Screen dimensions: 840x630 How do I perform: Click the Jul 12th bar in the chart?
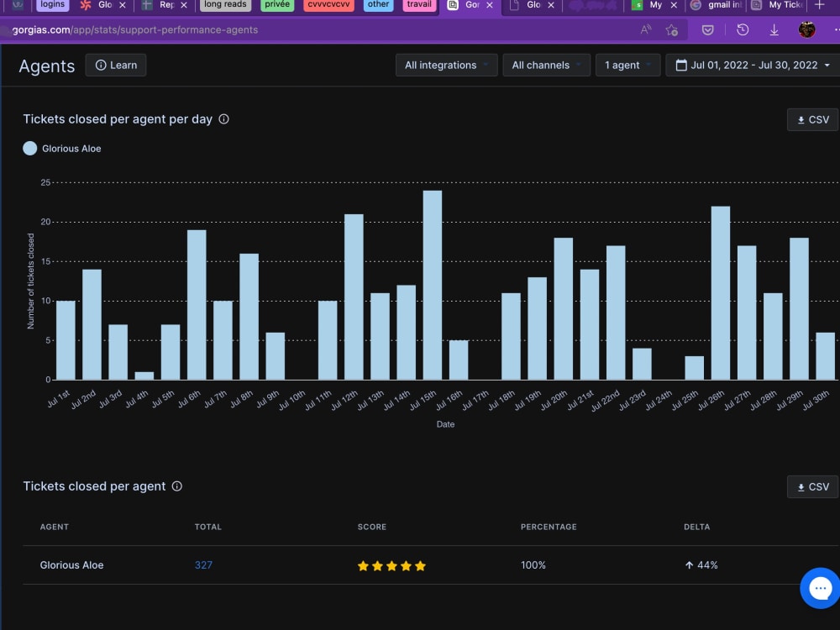354,297
